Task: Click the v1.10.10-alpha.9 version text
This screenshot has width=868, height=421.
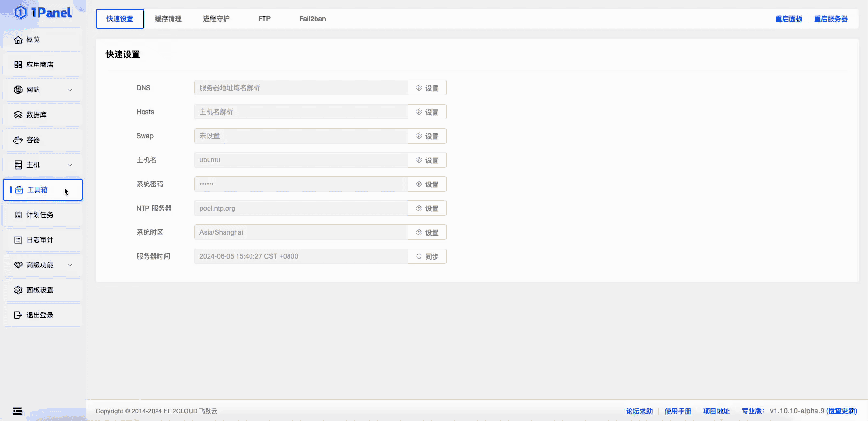Action: pyautogui.click(x=797, y=411)
